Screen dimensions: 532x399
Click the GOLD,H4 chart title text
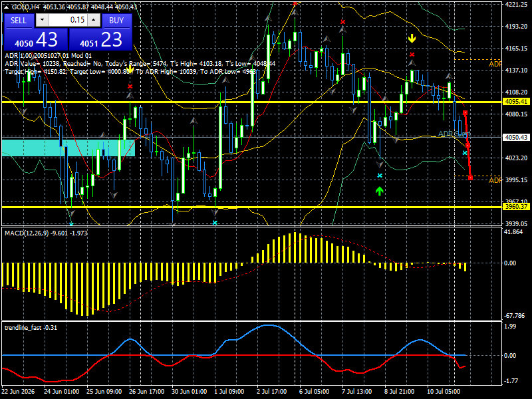tap(25, 7)
